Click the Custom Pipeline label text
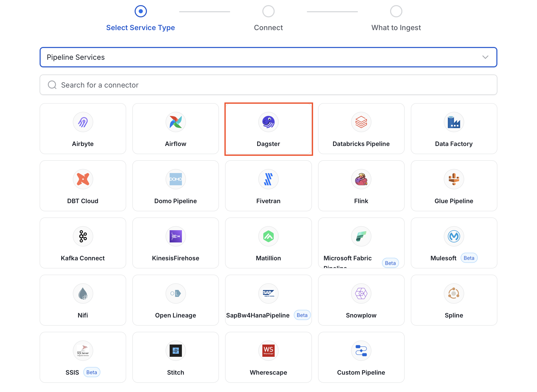The width and height of the screenshot is (537, 392). click(x=361, y=372)
